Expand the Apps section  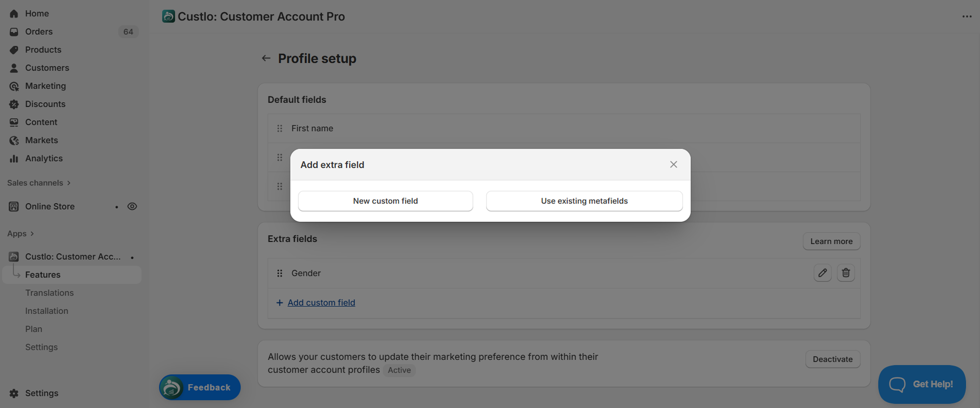[x=20, y=234]
